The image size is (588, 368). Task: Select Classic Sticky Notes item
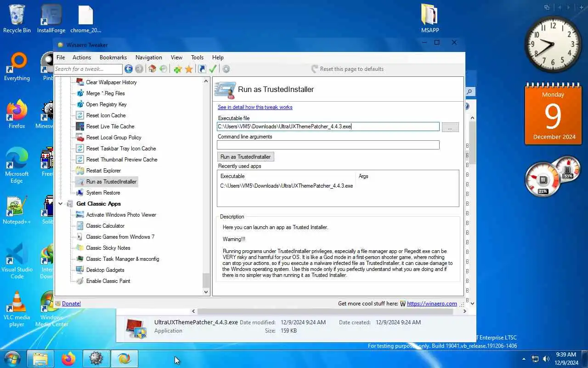(108, 248)
